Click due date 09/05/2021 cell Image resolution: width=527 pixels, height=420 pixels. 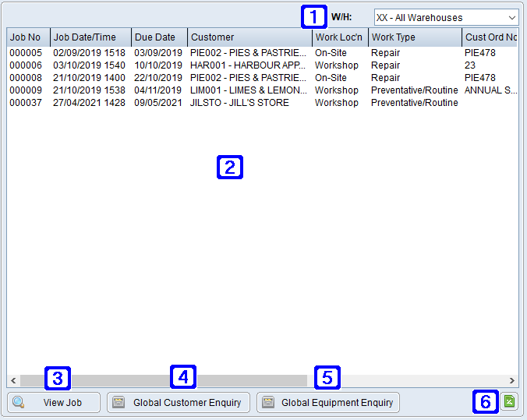pos(157,103)
